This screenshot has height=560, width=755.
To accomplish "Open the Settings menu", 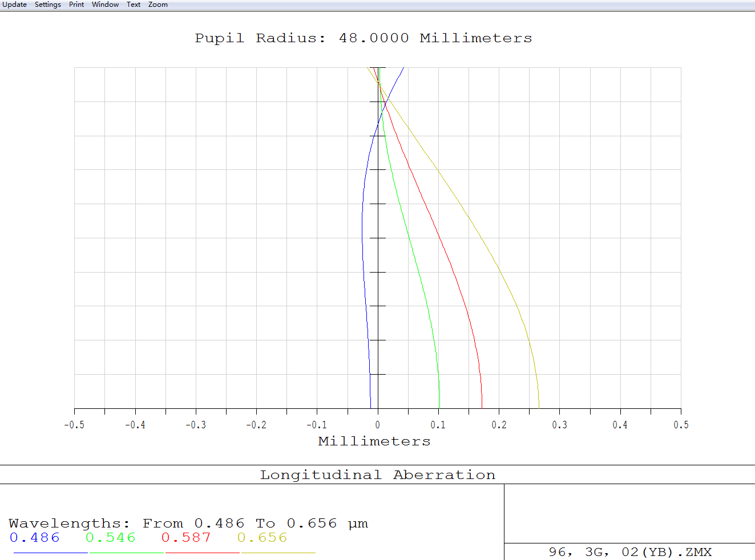I will [x=47, y=5].
